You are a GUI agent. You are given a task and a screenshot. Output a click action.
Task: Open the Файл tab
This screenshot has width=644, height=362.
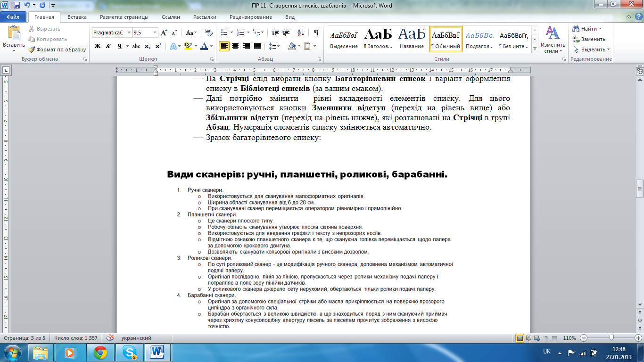pos(13,17)
